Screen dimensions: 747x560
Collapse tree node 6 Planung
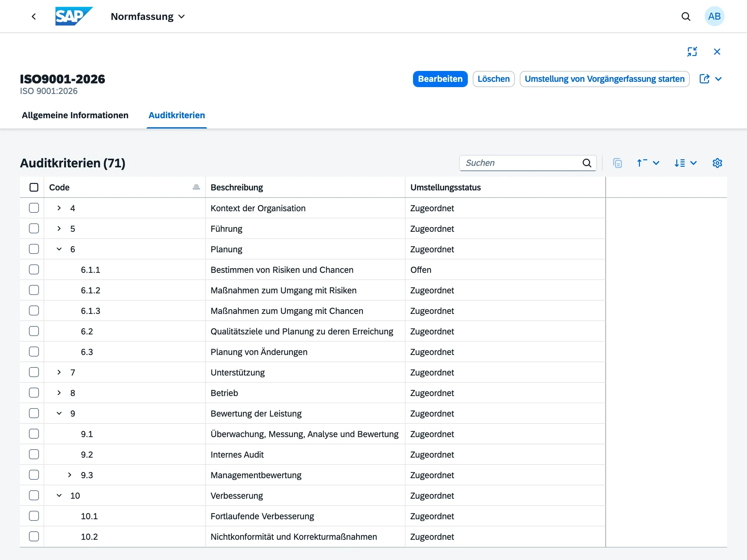click(x=59, y=249)
